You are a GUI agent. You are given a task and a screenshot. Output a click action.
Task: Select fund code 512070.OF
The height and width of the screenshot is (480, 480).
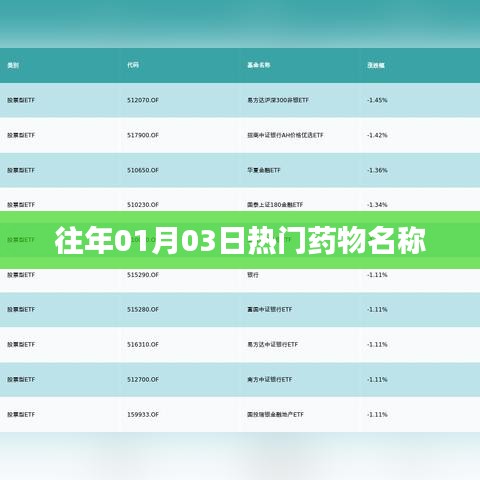coord(143,100)
